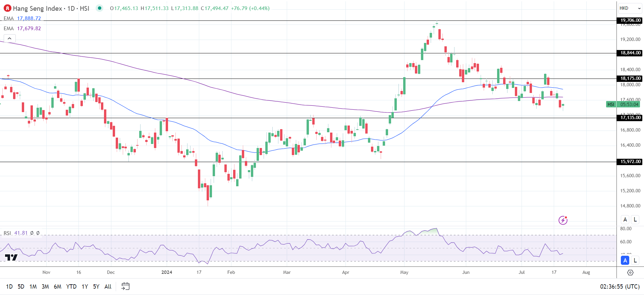Click the May label on time axis
The image size is (644, 295).
pyautogui.click(x=404, y=272)
